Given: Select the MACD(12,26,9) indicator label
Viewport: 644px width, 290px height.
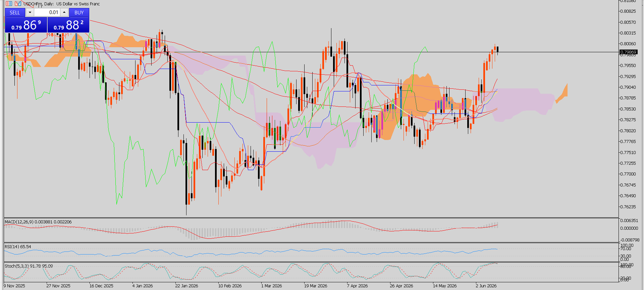Looking at the screenshot, I should (38, 222).
